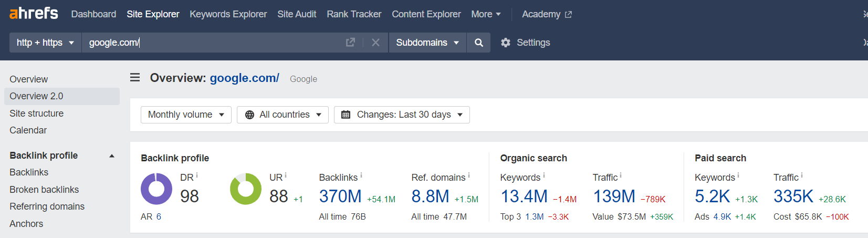
Task: Click the Paid Keywords info icon
Action: [738, 175]
